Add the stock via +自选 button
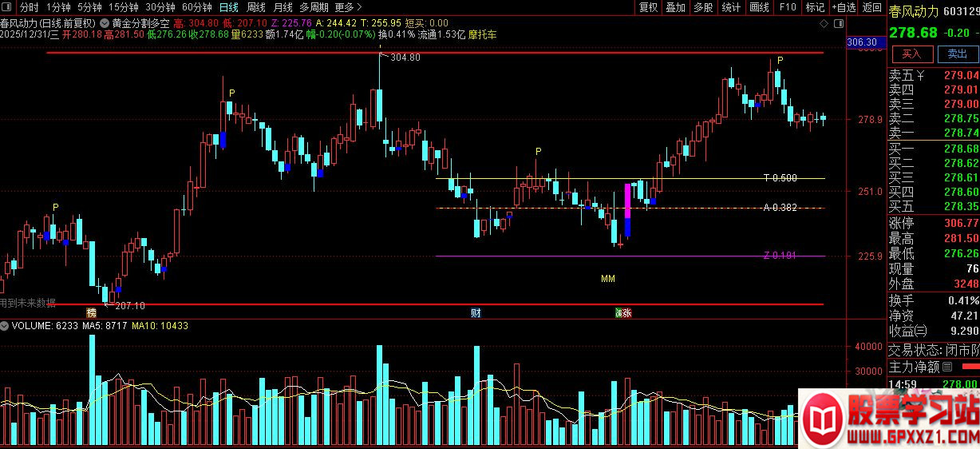 point(844,7)
